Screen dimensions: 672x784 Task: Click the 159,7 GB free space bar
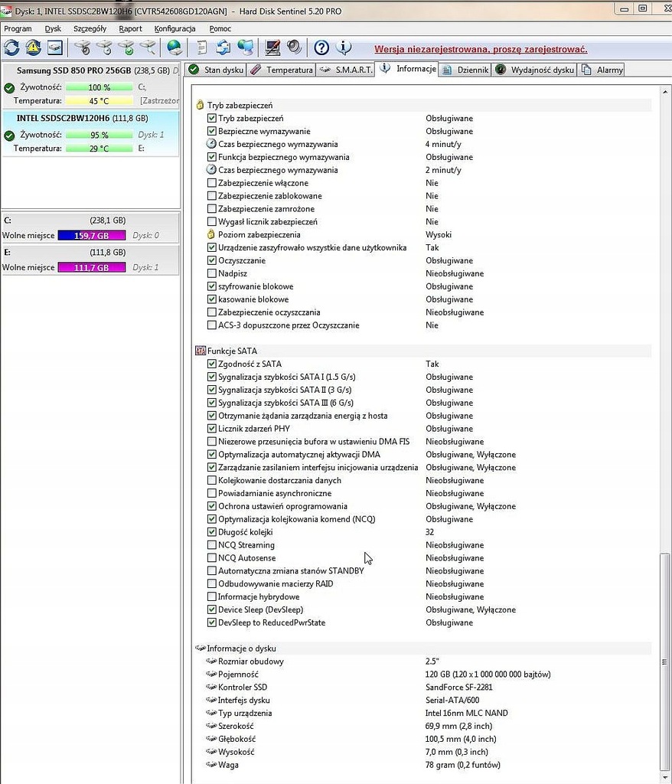tap(92, 236)
